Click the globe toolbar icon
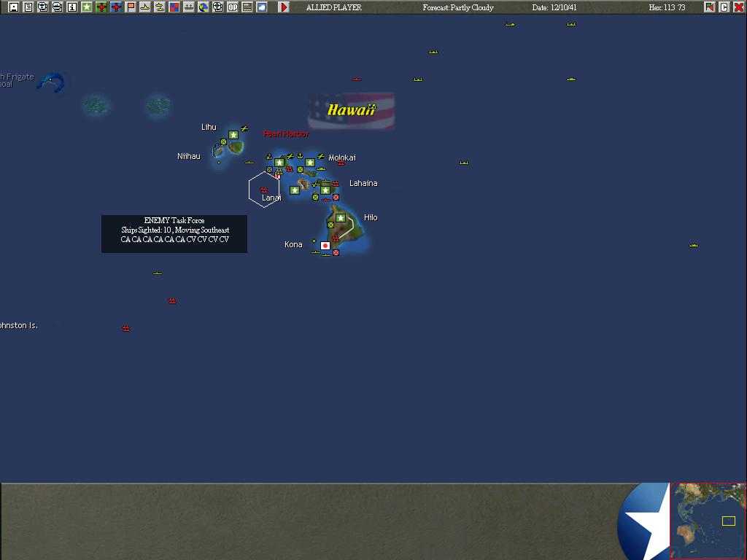 204,7
